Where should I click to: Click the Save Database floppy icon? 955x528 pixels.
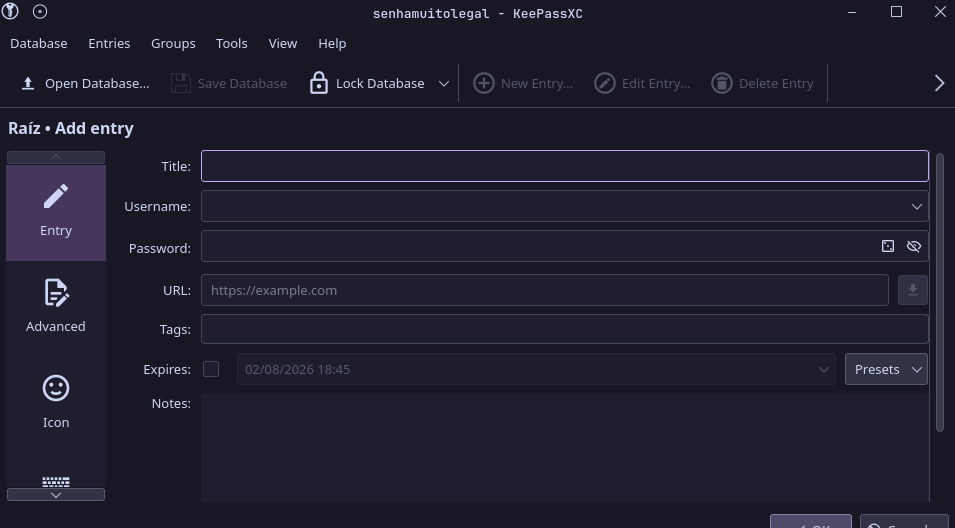point(180,83)
